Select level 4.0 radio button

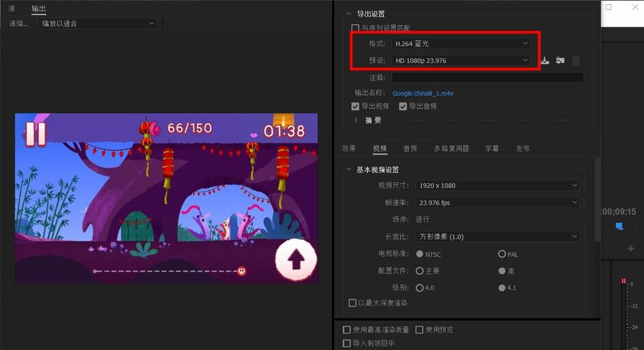pyautogui.click(x=419, y=288)
